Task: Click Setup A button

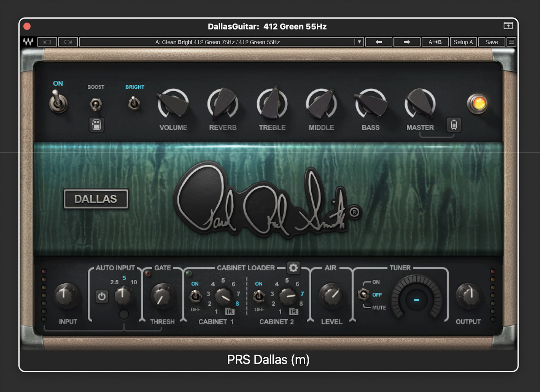Action: pos(463,42)
